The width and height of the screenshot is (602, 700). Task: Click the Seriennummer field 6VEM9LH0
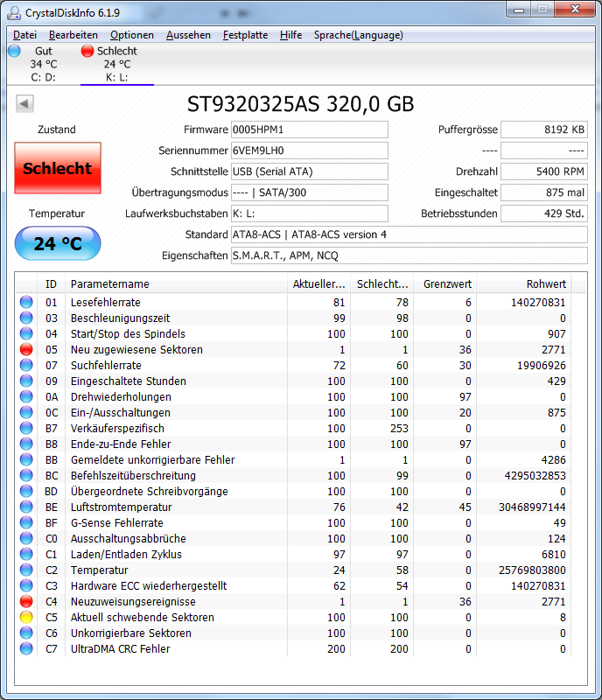point(310,150)
